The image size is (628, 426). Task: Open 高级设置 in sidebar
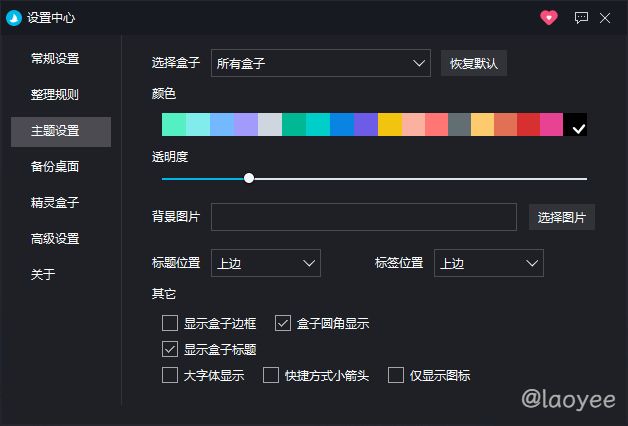point(55,239)
